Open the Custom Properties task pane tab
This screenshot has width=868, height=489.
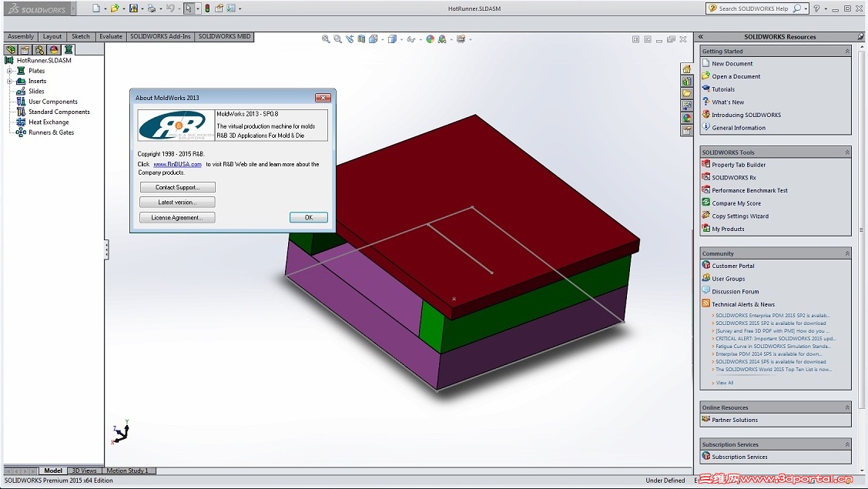tap(686, 131)
